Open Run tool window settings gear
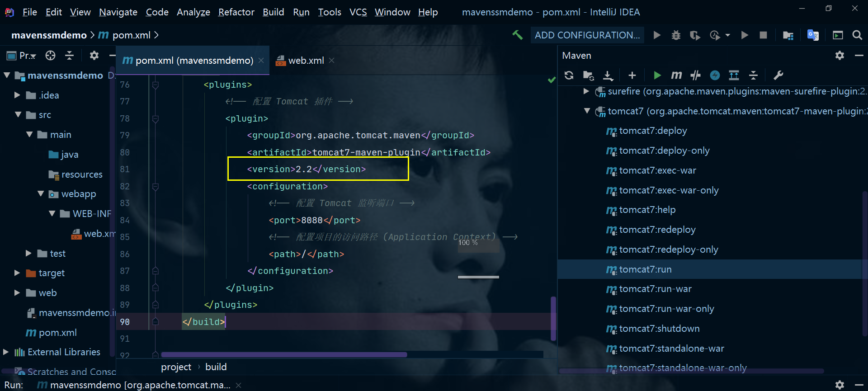Screen dimensions: 868x391 click(x=840, y=385)
